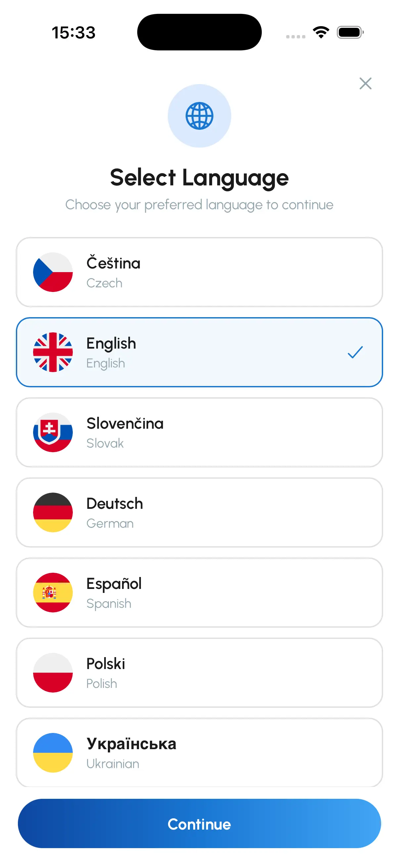The image size is (399, 868).
Task: Click the Slovak flag icon
Action: point(53,432)
